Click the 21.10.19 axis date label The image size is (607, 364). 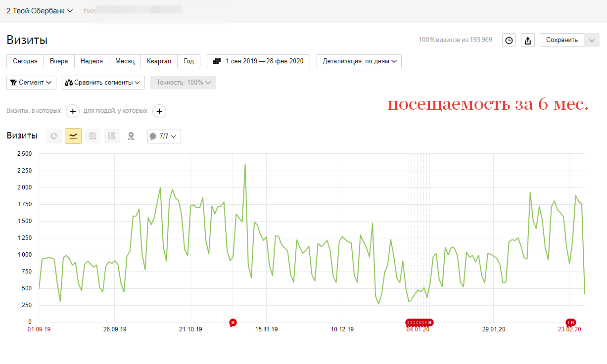click(x=190, y=329)
